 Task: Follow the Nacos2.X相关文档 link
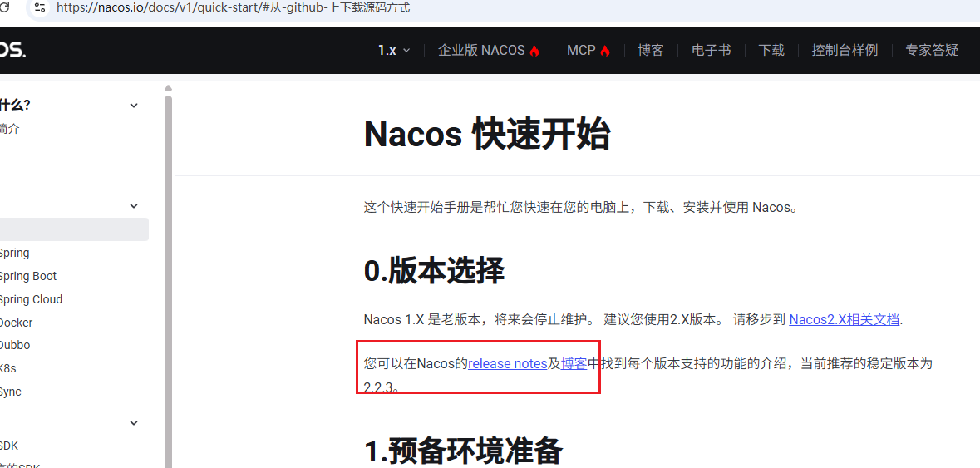click(845, 319)
